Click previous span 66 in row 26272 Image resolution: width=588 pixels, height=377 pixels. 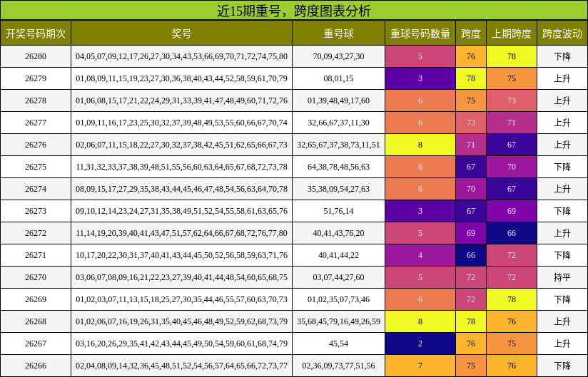[x=512, y=233]
